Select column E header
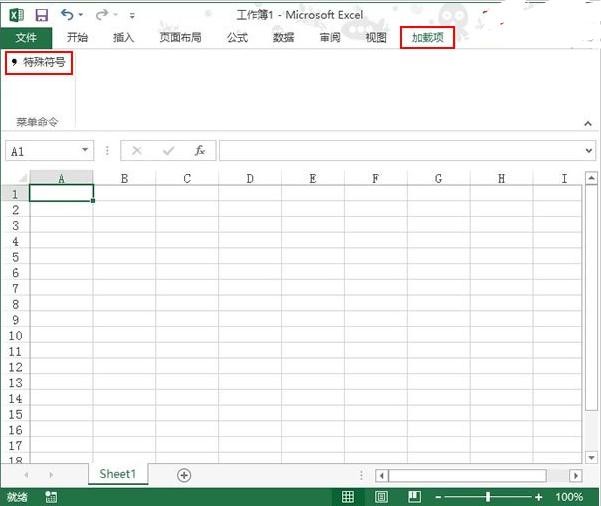Viewport: 601px width, 506px height. [x=313, y=178]
